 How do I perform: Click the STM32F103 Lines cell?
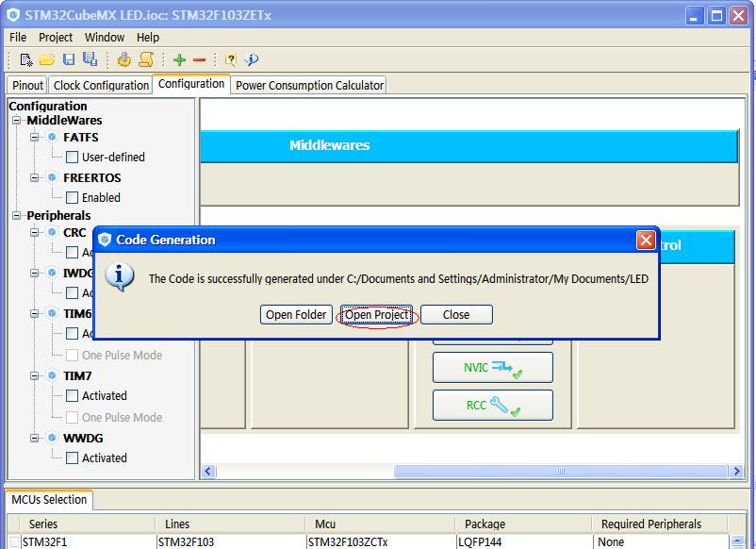(x=231, y=541)
